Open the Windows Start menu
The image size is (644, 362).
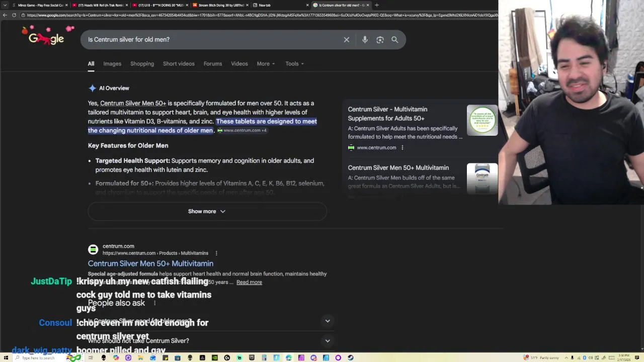6,357
